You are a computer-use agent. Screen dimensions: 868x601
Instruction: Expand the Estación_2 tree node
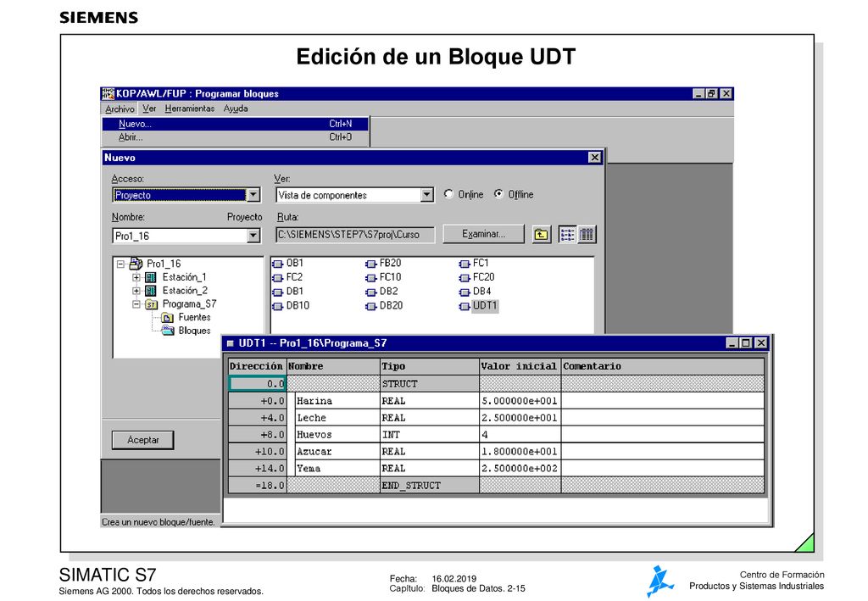pyautogui.click(x=136, y=291)
